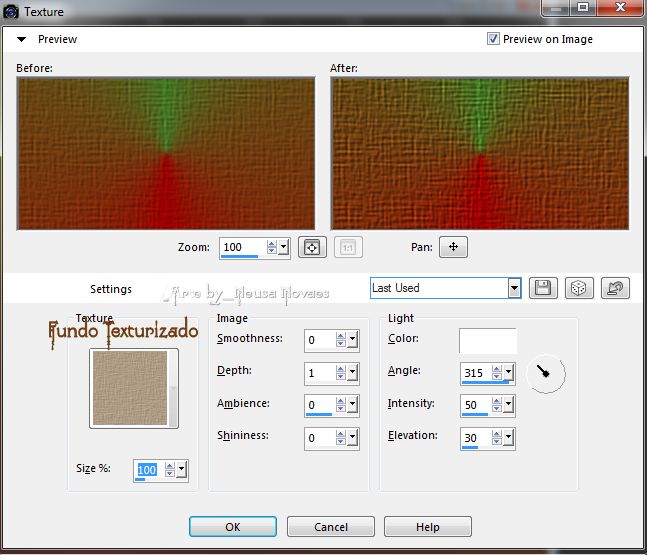Click the Cancel button
The height and width of the screenshot is (555, 647).
pyautogui.click(x=331, y=527)
